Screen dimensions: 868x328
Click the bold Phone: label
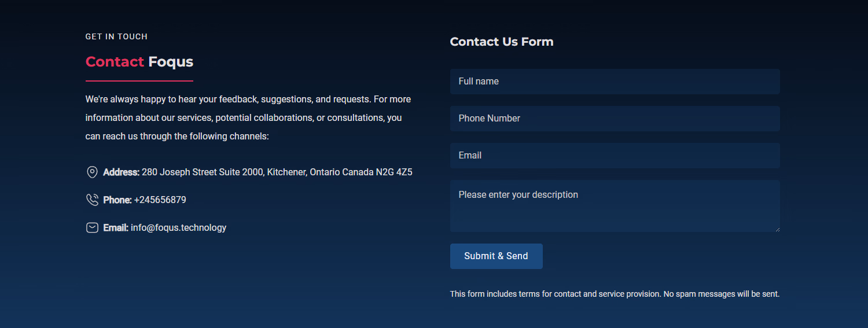[117, 200]
